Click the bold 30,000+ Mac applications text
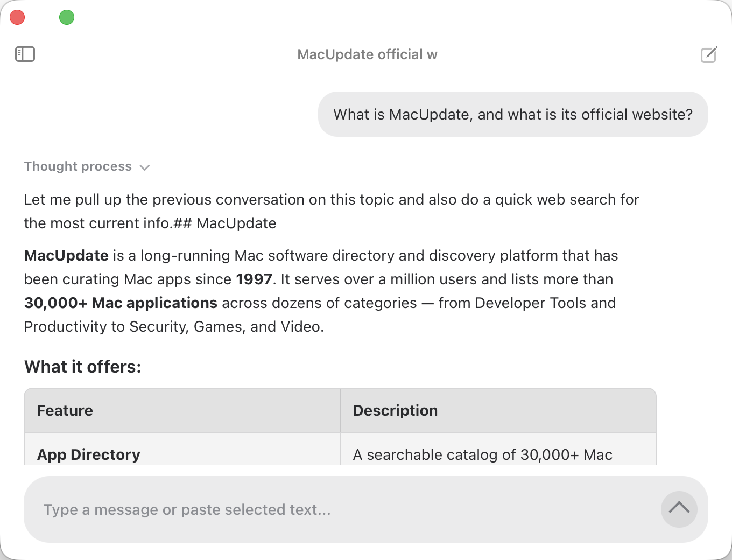Screen dimensions: 732x560 (121, 303)
